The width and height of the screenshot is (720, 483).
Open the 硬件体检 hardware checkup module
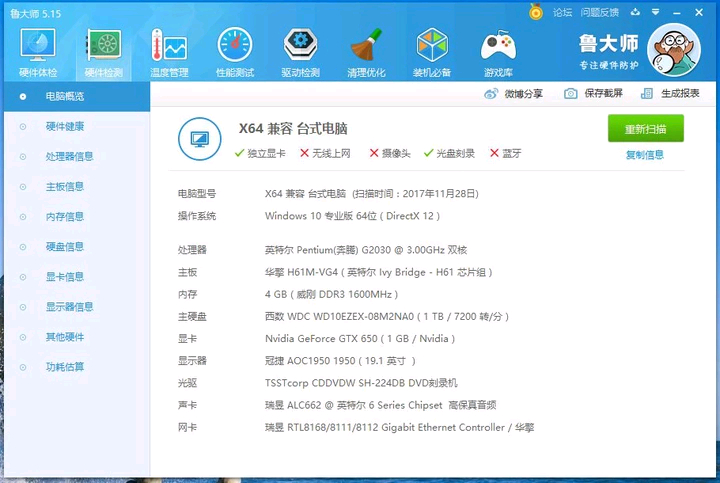[x=38, y=52]
